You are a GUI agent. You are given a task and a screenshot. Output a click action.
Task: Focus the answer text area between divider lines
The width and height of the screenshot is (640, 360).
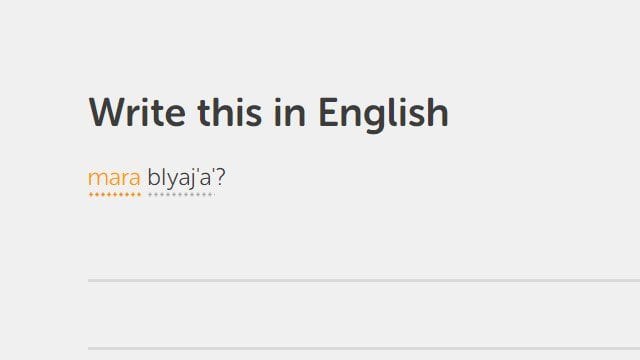pyautogui.click(x=364, y=314)
